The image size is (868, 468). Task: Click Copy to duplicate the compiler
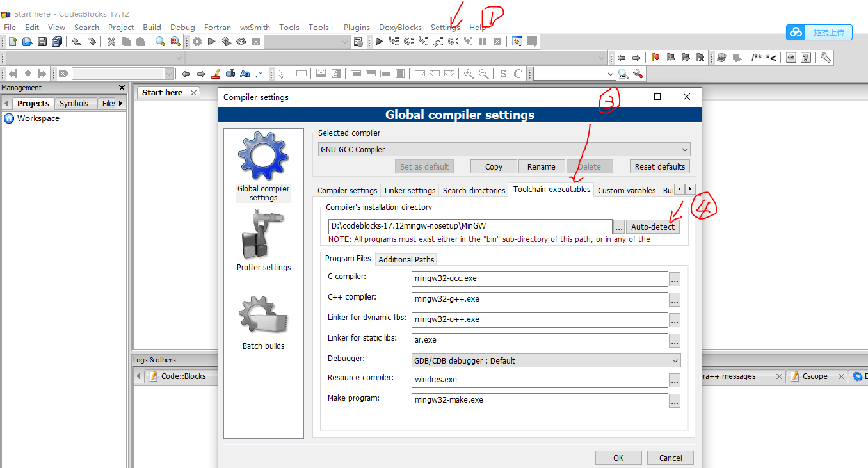pyautogui.click(x=494, y=166)
